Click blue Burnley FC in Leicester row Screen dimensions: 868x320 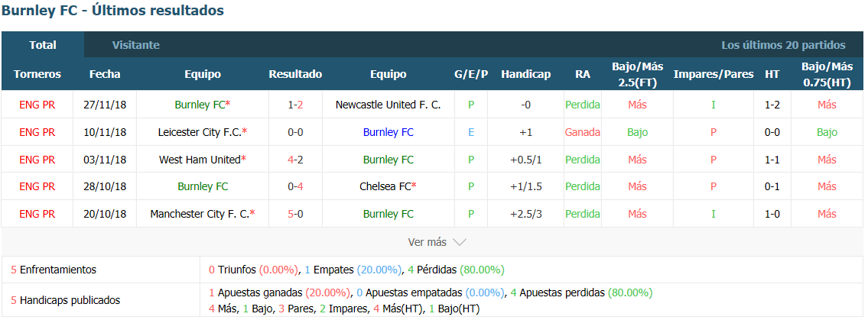388,132
